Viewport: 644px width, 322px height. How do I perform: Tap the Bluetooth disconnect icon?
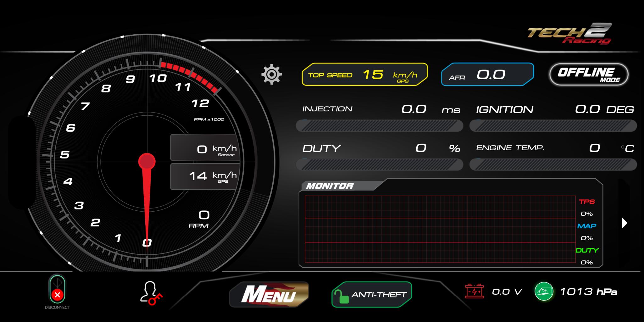pos(57,289)
